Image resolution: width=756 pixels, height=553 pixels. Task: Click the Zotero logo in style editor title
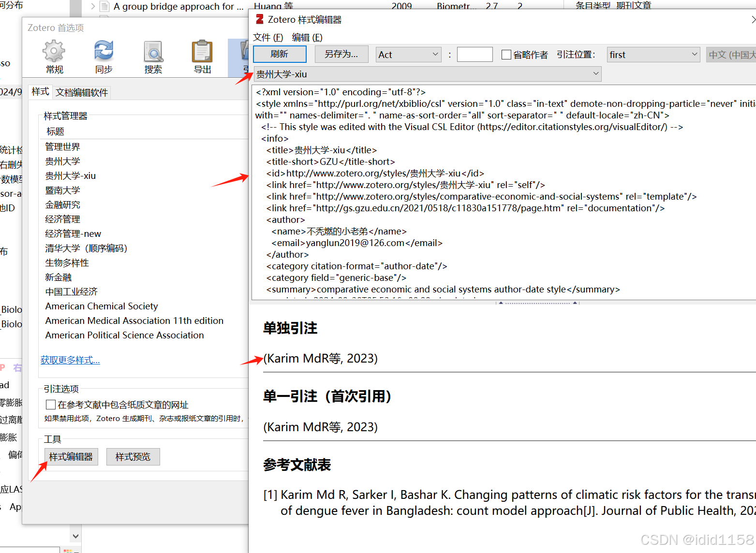point(260,19)
